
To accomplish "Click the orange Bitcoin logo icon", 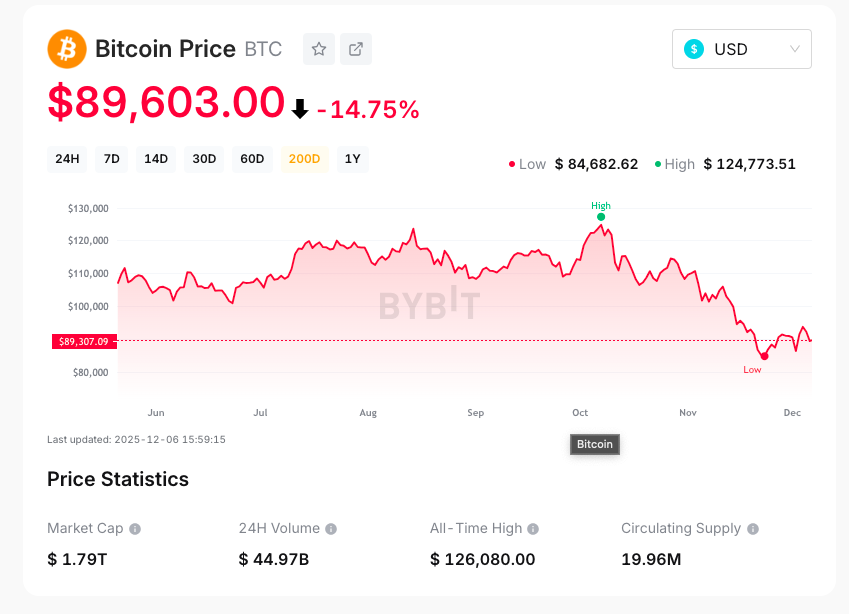I will pos(67,49).
